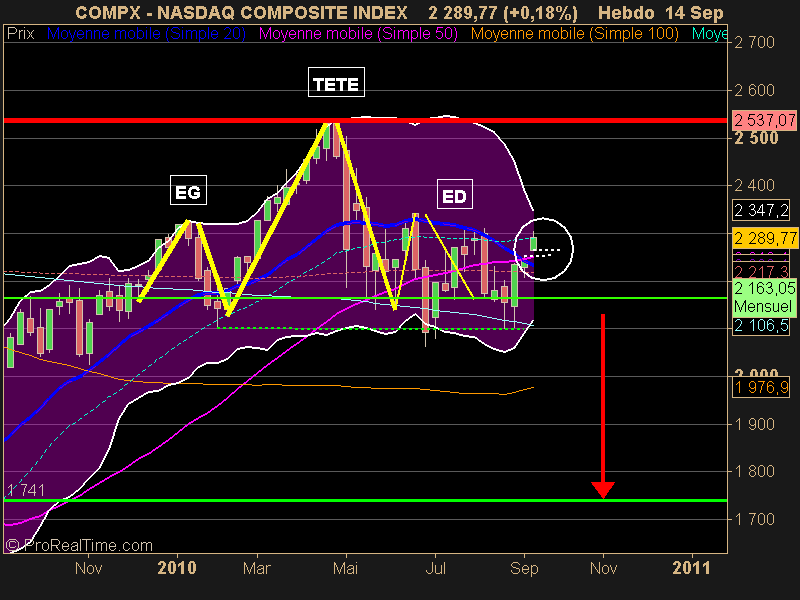Click the 2010 label on the time axis

click(177, 568)
